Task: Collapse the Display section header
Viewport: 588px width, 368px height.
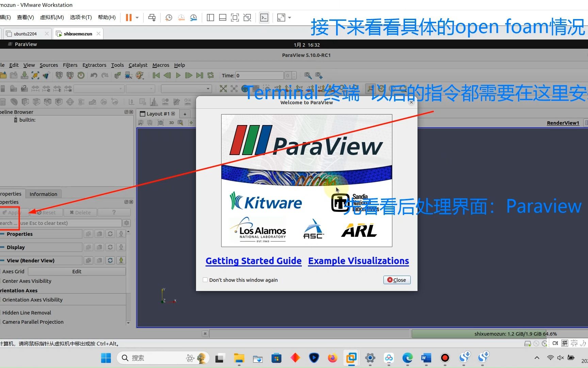Action: point(41,247)
